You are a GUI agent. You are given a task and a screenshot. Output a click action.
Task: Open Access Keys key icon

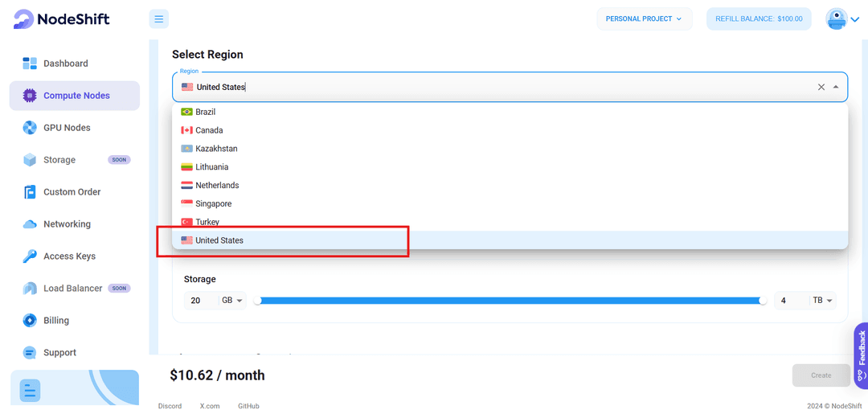tap(30, 256)
